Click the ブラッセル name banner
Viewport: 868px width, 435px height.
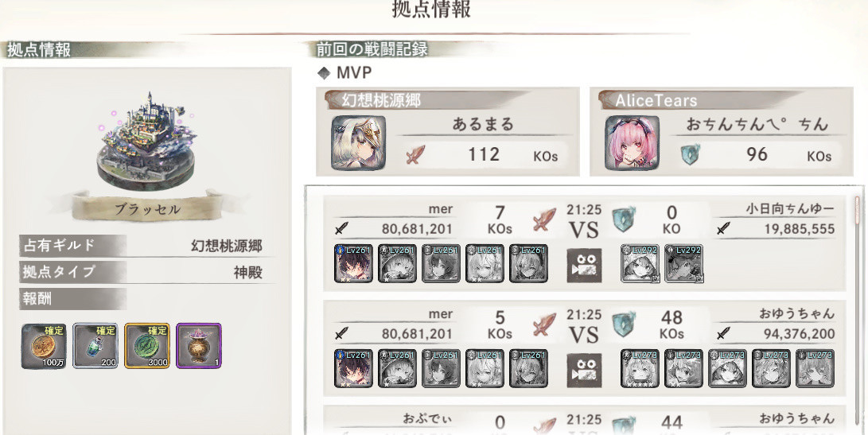[146, 207]
